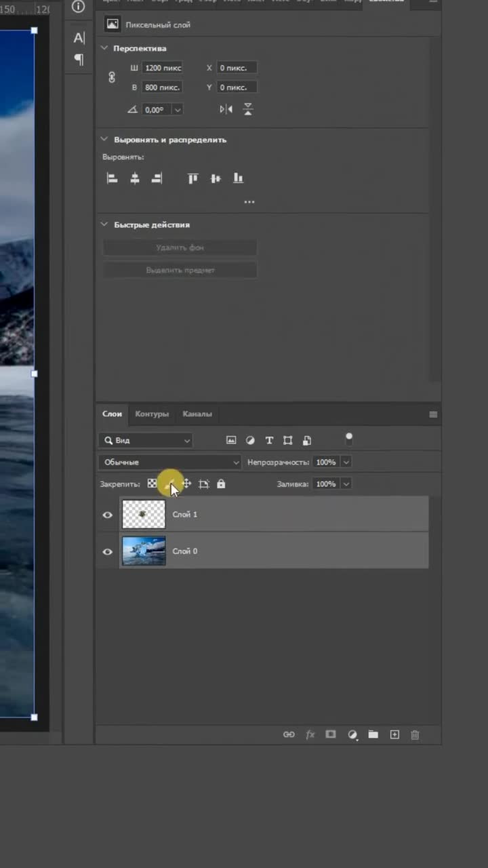488x868 pixels.
Task: Open the Непрозрачность opacity dropdown arrow
Action: 346,462
